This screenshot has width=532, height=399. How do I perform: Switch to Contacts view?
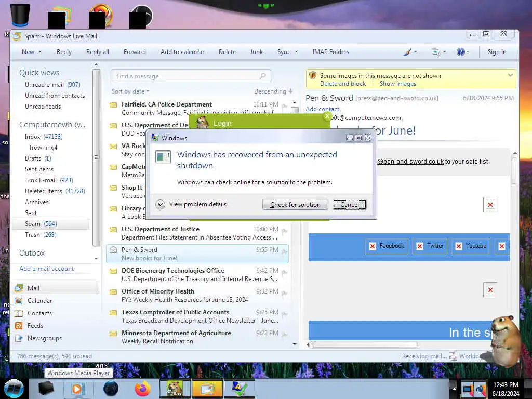pos(39,313)
